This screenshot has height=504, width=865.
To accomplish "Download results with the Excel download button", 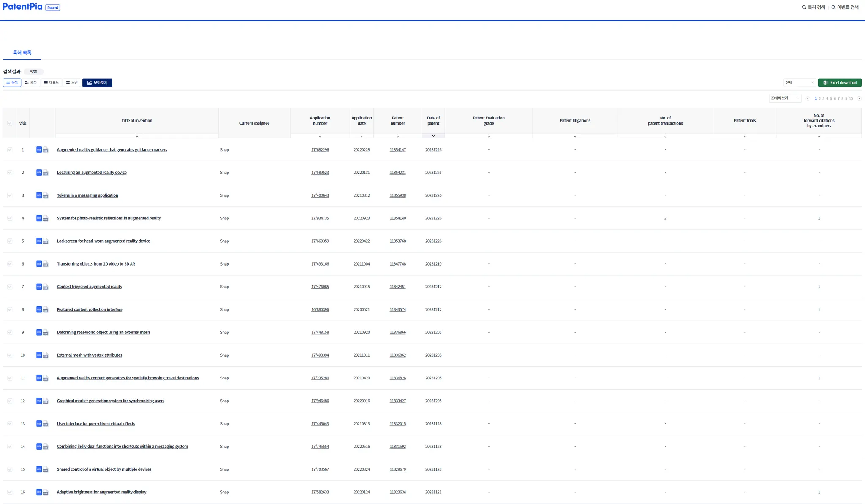I will pyautogui.click(x=840, y=83).
